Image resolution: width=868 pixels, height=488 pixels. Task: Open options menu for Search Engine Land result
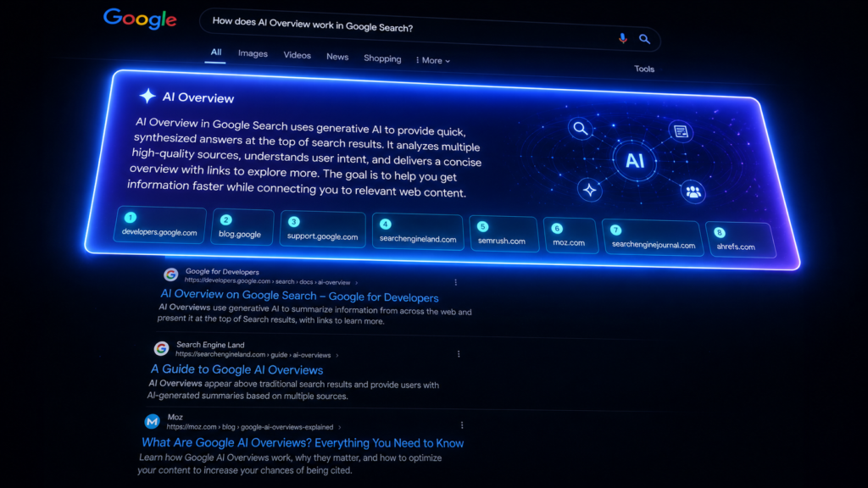459,354
